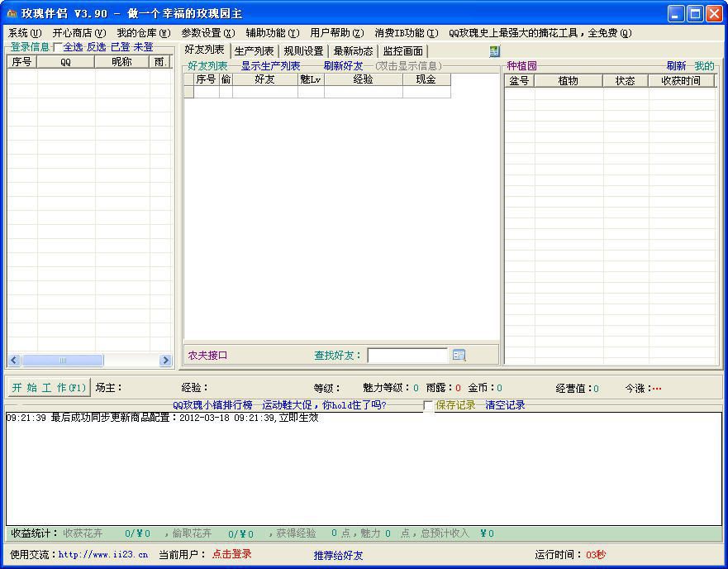Click the 收获时间 column header
Viewport: 728px width, 569px height.
pyautogui.click(x=681, y=81)
